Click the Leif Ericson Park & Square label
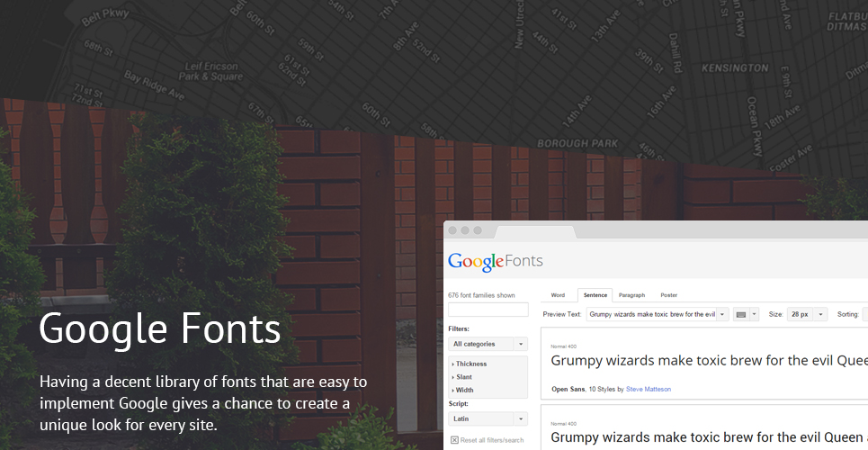Viewport: 868px width, 450px height. [210, 71]
